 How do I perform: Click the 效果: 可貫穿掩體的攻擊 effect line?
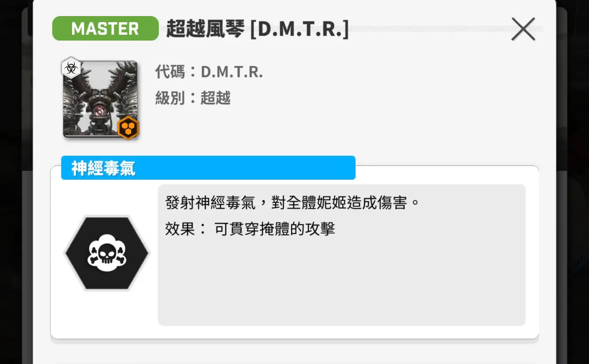point(250,229)
